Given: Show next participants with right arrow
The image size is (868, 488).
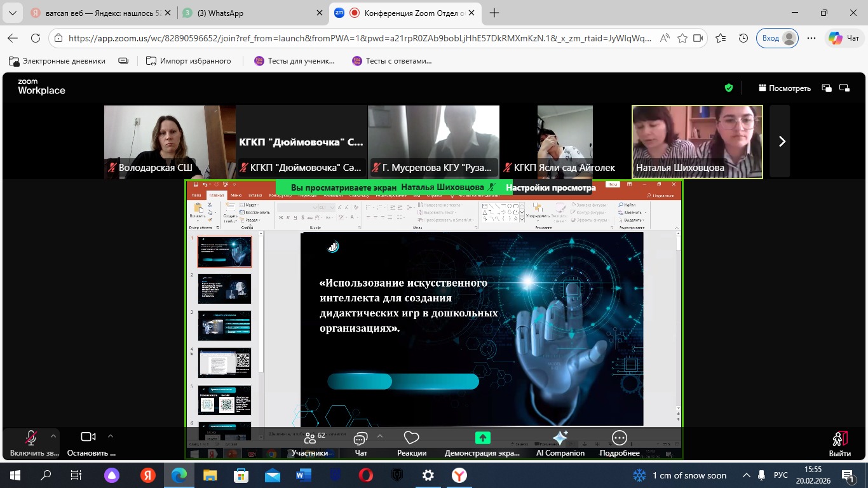Looking at the screenshot, I should [x=782, y=142].
